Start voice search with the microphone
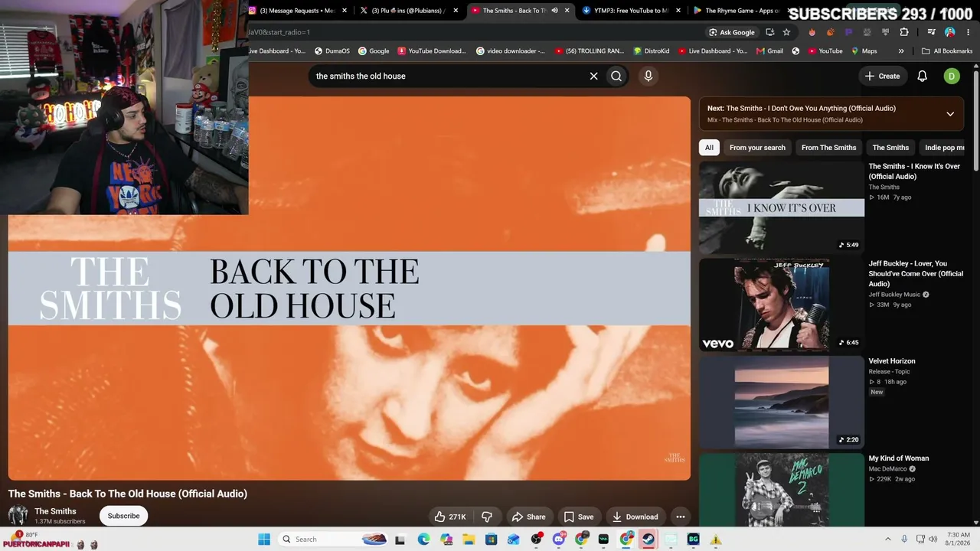Viewport: 980px width, 551px height. (x=648, y=76)
